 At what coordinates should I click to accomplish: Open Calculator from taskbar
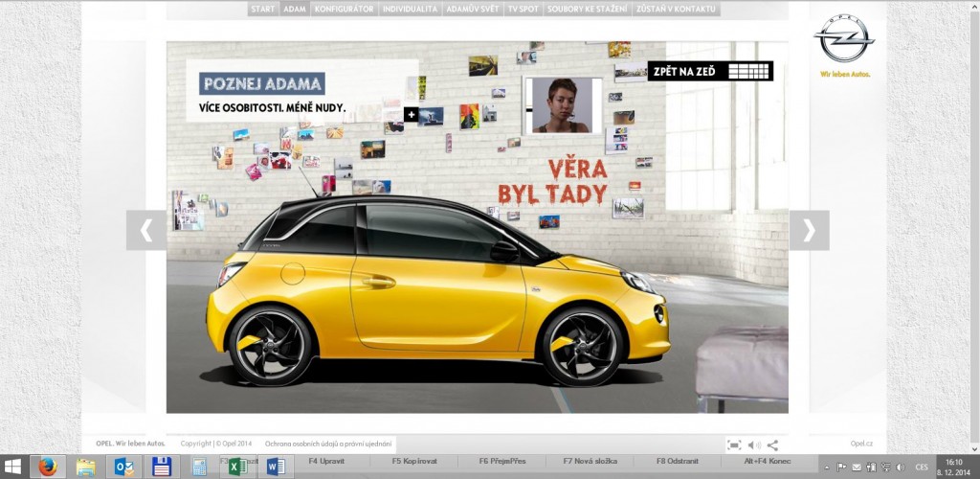199,468
